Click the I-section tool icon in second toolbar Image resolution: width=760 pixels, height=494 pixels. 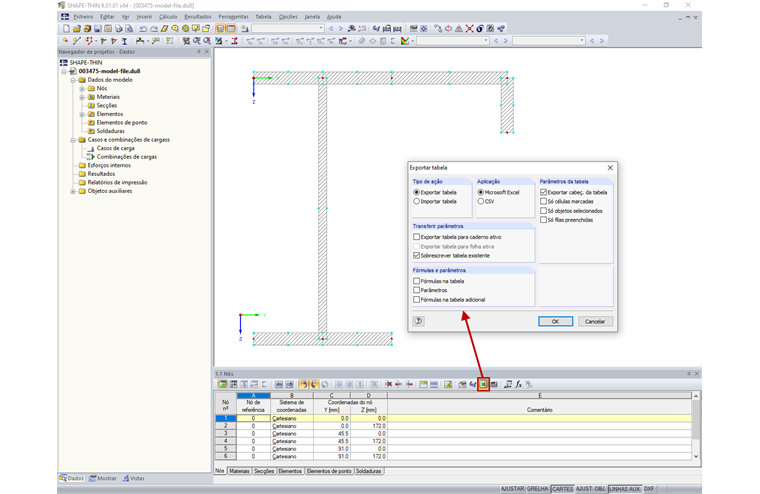[x=124, y=41]
